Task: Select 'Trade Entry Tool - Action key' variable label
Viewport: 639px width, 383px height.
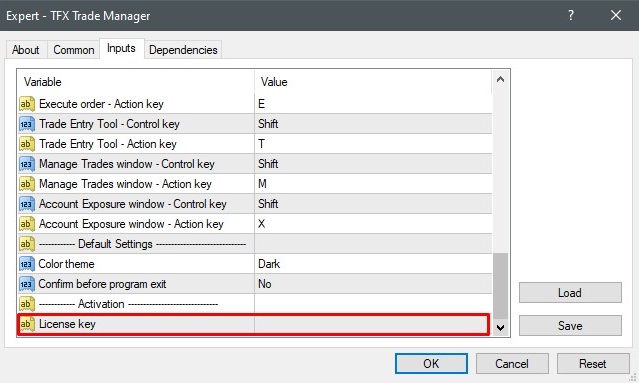Action: [108, 144]
